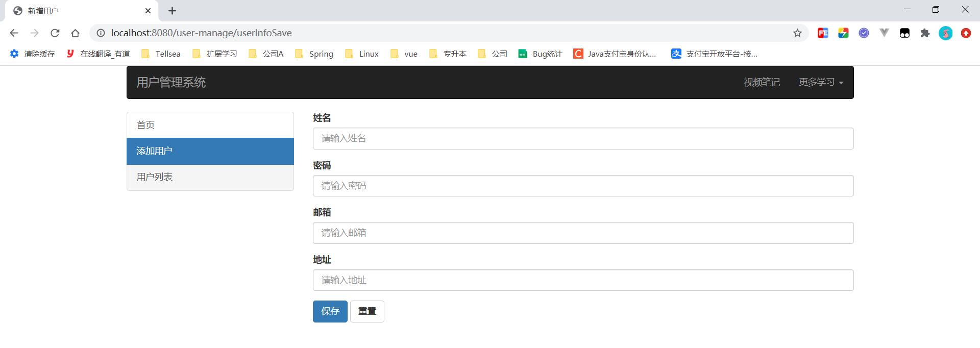This screenshot has height=348, width=980.
Task: Open the Tellsea bookmark folder
Action: (x=161, y=54)
